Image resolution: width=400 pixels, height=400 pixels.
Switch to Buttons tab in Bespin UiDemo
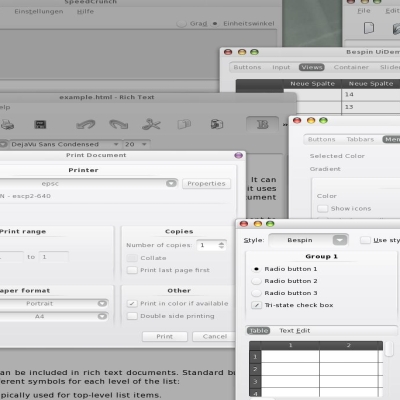pyautogui.click(x=247, y=67)
